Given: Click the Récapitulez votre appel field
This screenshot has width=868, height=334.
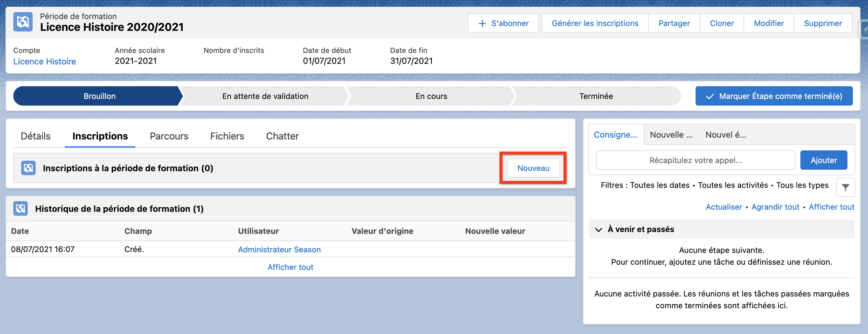Looking at the screenshot, I should click(x=696, y=160).
